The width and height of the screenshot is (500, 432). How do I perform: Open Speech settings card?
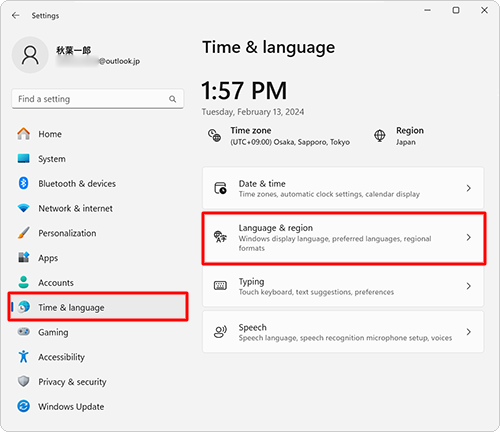[343, 332]
